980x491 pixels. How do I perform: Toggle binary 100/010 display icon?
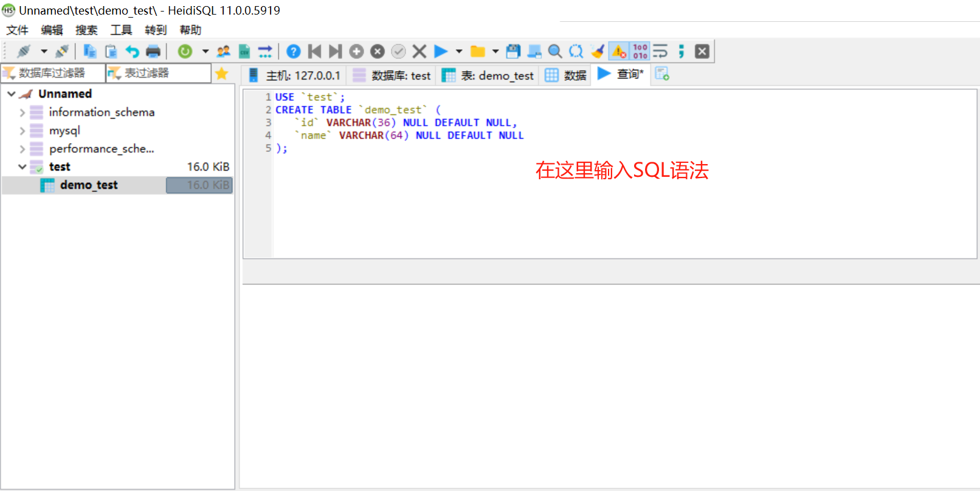pos(640,52)
